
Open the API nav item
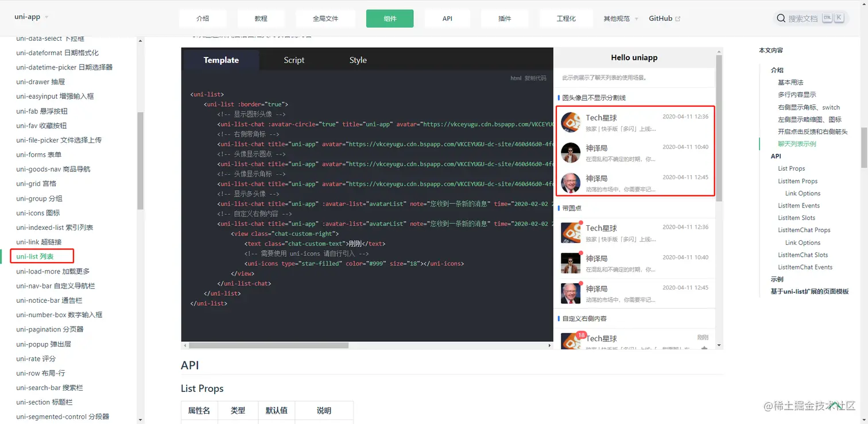(448, 18)
